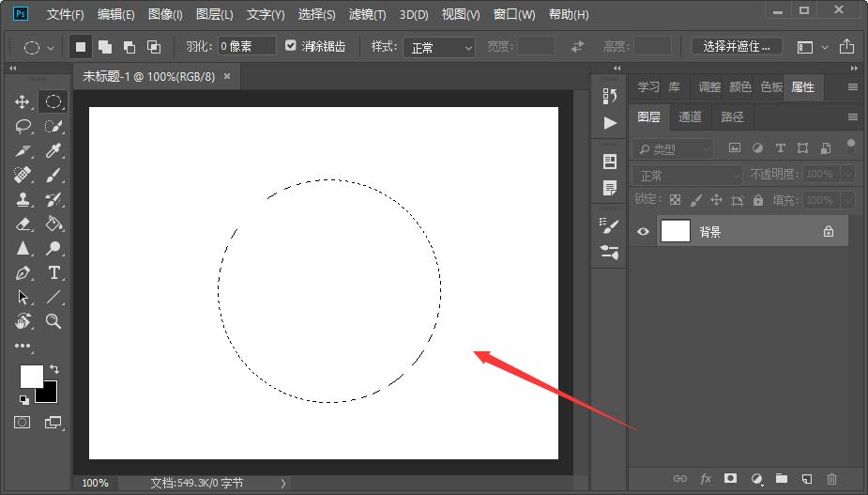Toggle lock image pixels

(696, 200)
